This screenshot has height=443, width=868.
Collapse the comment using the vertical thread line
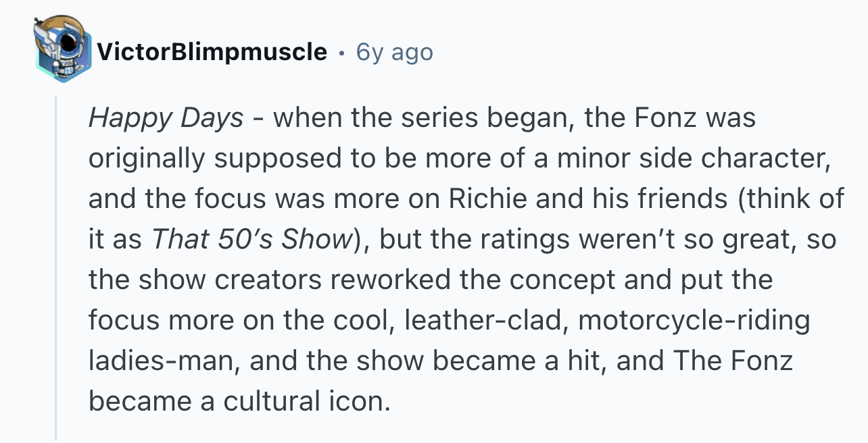[56, 268]
